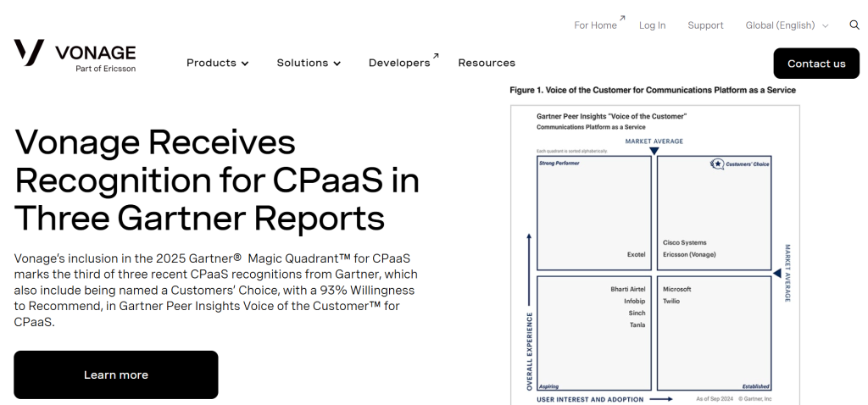Click the right-side Market Average triangle marker
The height and width of the screenshot is (405, 868).
click(776, 273)
